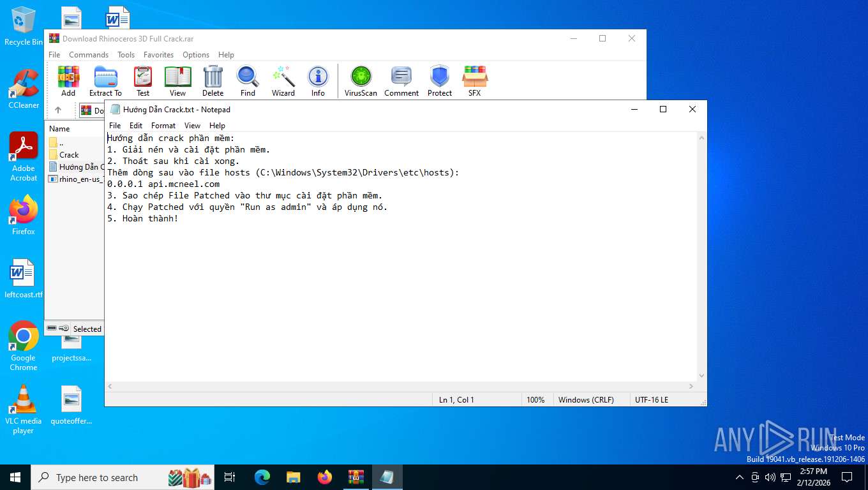Open Recycle Bin desktop icon
The width and height of the screenshot is (868, 490).
tap(24, 26)
